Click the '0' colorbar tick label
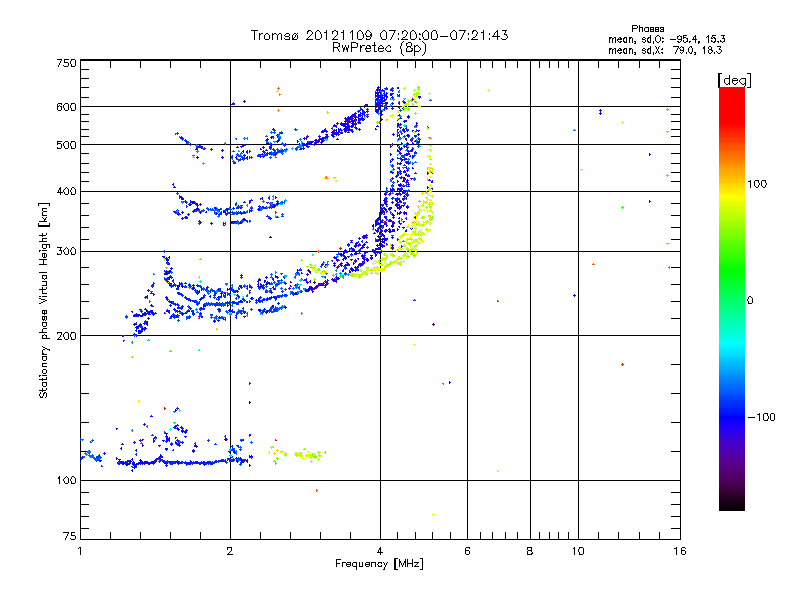This screenshot has width=800, height=600. pyautogui.click(x=750, y=301)
